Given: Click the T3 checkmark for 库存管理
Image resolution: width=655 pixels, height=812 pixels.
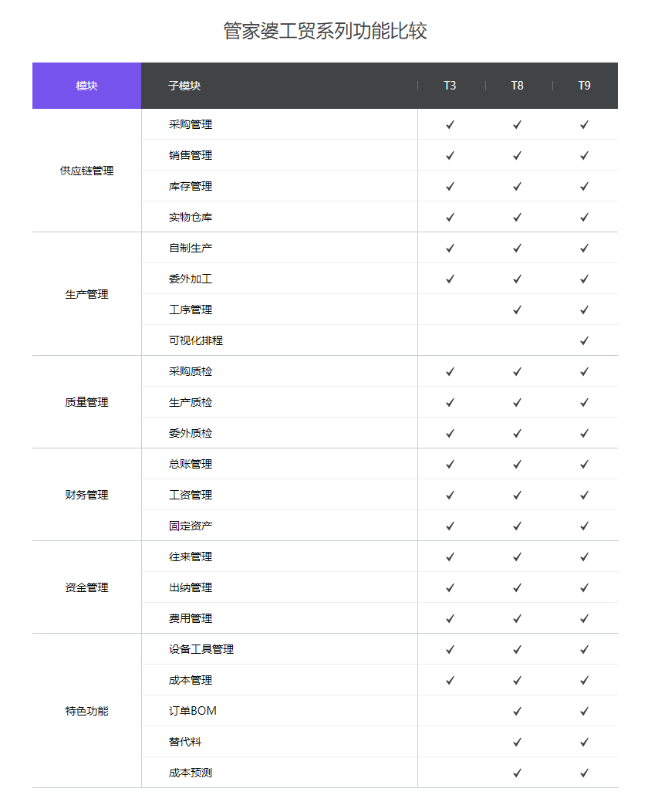Looking at the screenshot, I should point(450,187).
